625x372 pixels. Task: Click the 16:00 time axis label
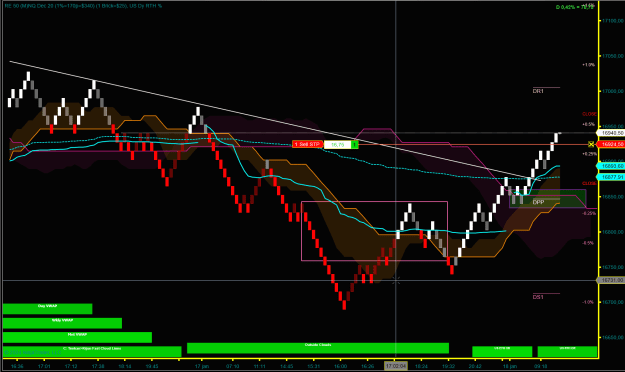[x=340, y=366]
